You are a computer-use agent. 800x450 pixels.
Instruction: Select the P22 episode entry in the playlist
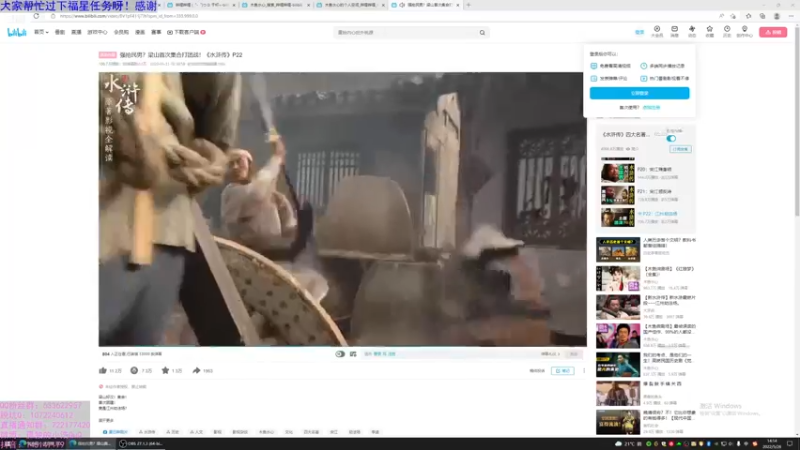[647, 217]
